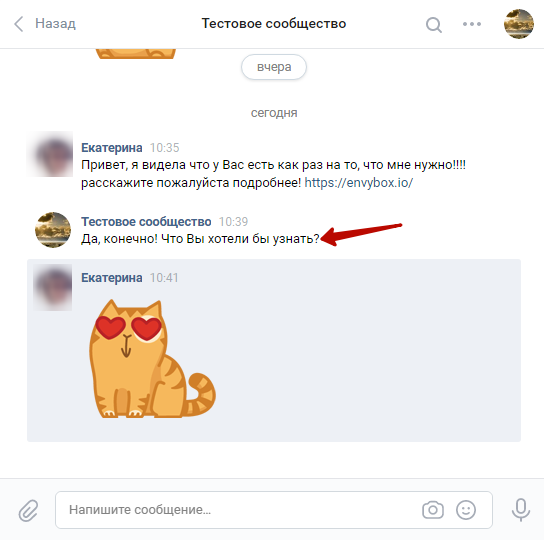Click the Назад back label
Image resolution: width=544 pixels, height=540 pixels.
click(x=55, y=24)
